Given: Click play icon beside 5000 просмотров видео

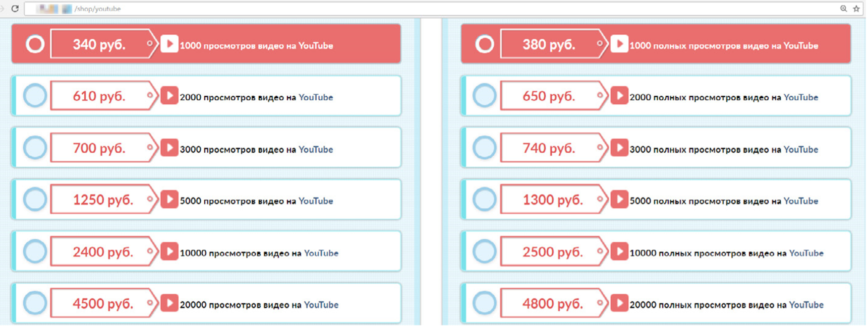Looking at the screenshot, I should tap(169, 200).
